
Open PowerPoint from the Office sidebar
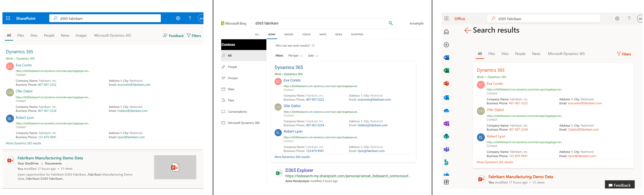tap(446, 83)
